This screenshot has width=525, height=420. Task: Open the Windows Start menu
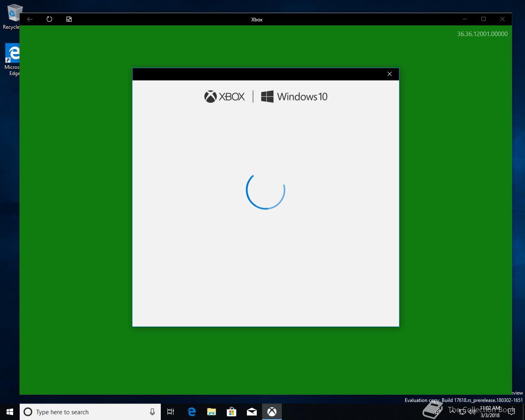tap(10, 412)
